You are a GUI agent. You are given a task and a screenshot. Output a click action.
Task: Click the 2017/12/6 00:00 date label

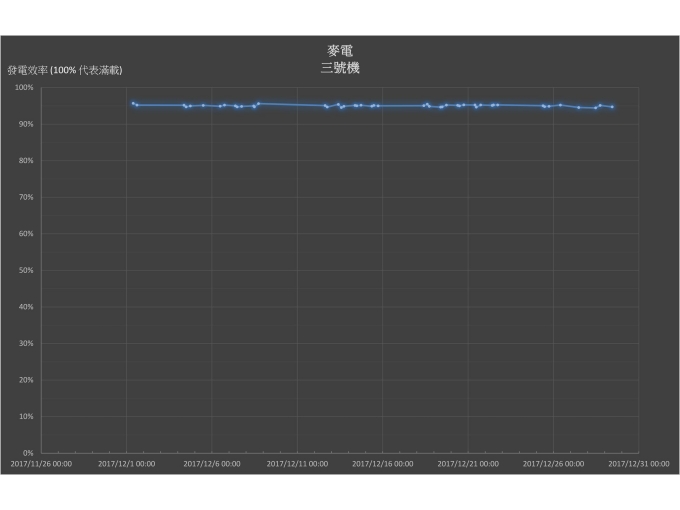click(x=212, y=464)
